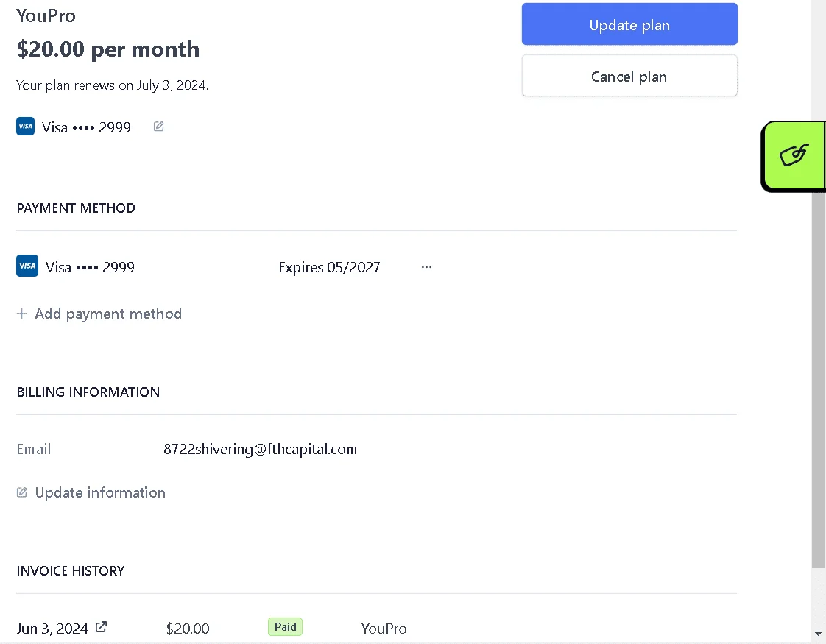Open the three-dots menu next to Expires 05/2027
The image size is (826, 644).
click(426, 267)
